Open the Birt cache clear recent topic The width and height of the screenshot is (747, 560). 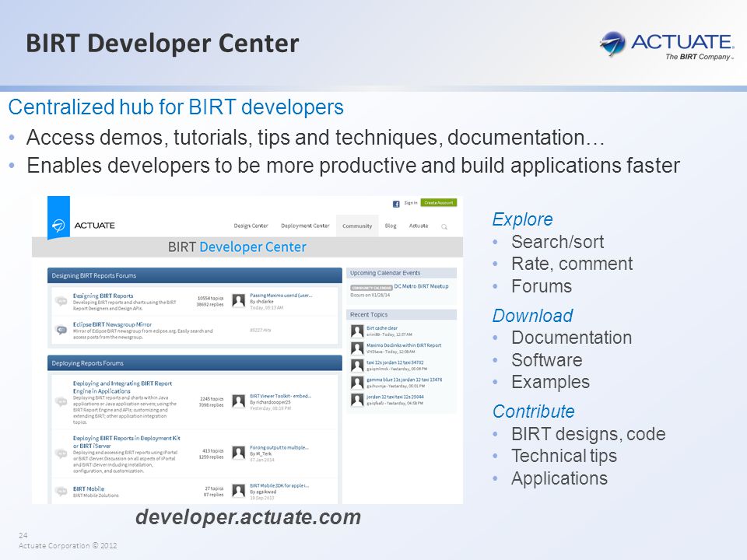pyautogui.click(x=381, y=328)
